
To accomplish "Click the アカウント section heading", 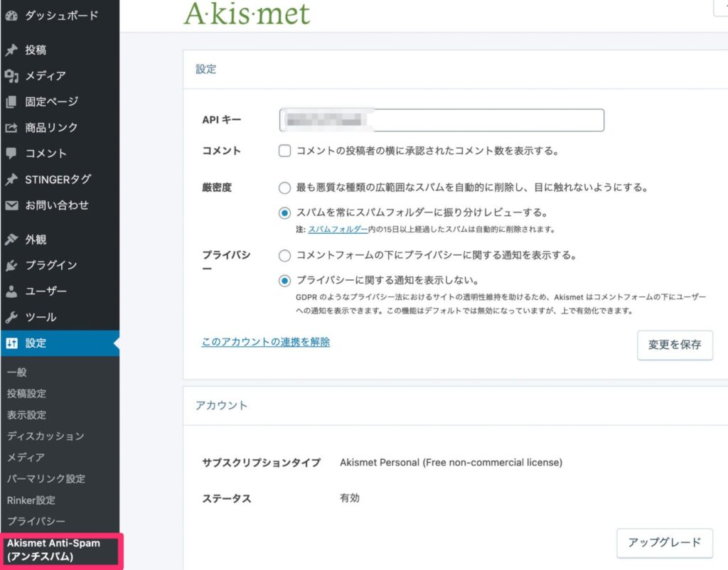I will coord(222,406).
